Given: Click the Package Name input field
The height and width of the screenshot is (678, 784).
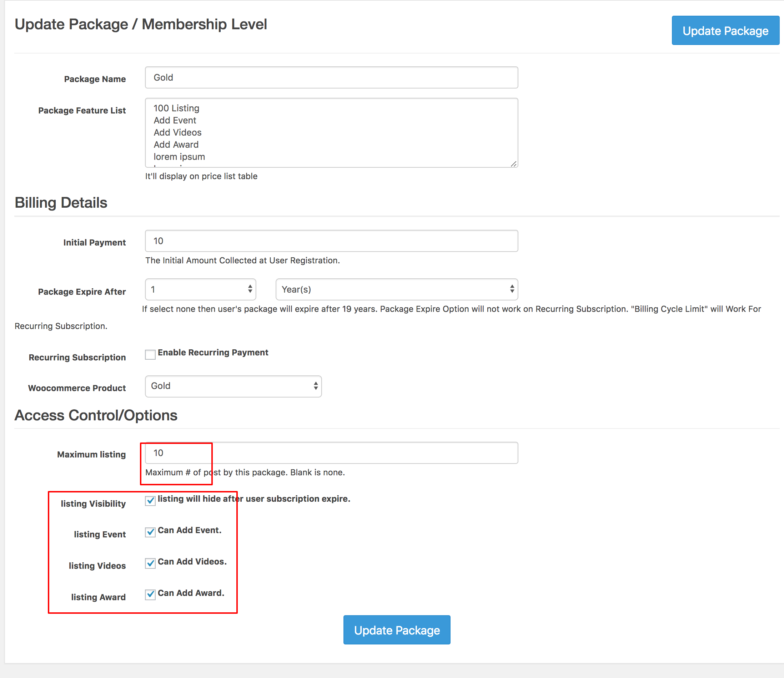Looking at the screenshot, I should click(x=331, y=77).
